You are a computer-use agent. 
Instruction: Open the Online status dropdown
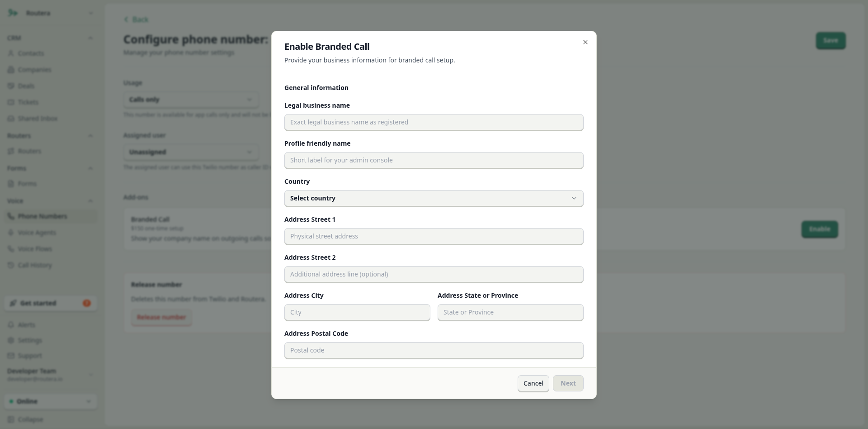(x=51, y=401)
